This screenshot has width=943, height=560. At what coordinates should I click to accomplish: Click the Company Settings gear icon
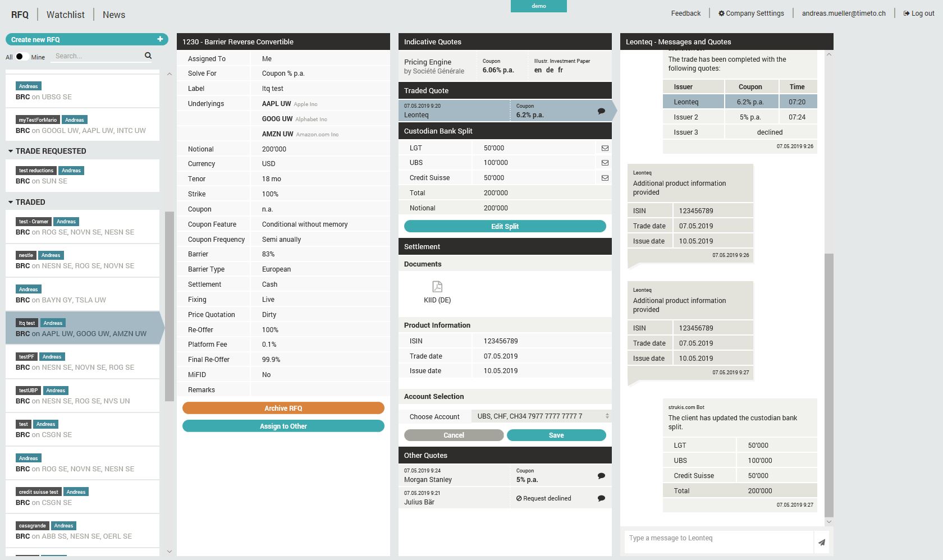(x=721, y=13)
